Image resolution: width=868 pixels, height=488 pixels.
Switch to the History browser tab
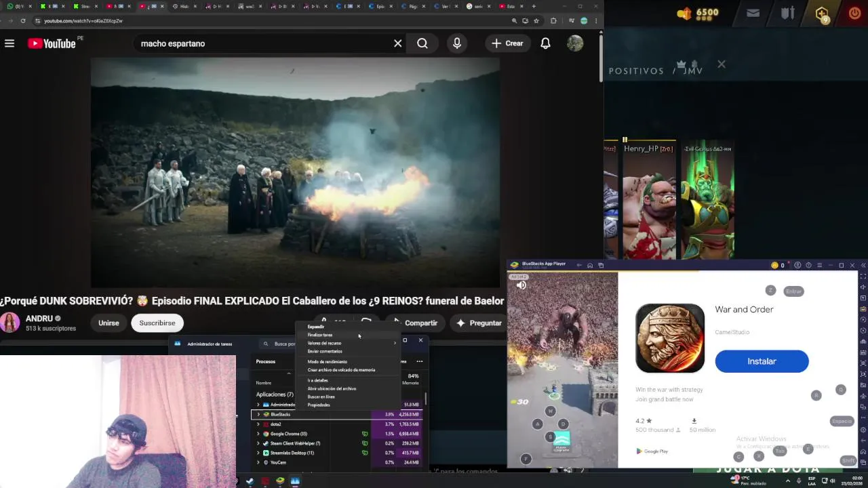pyautogui.click(x=184, y=6)
